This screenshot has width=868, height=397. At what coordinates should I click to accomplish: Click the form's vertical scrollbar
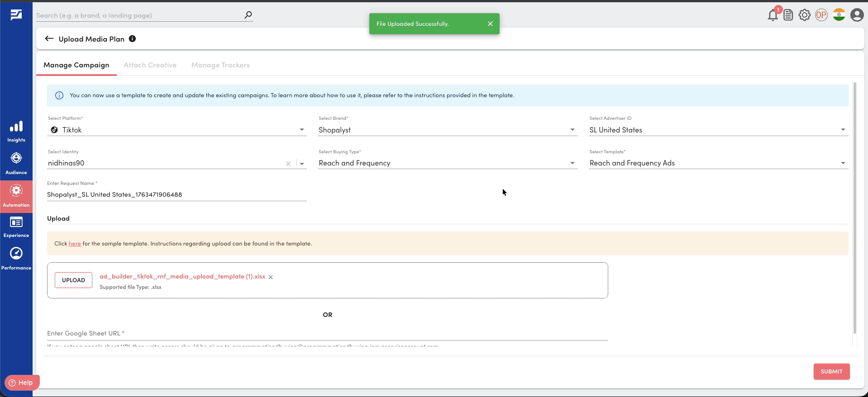pyautogui.click(x=854, y=208)
